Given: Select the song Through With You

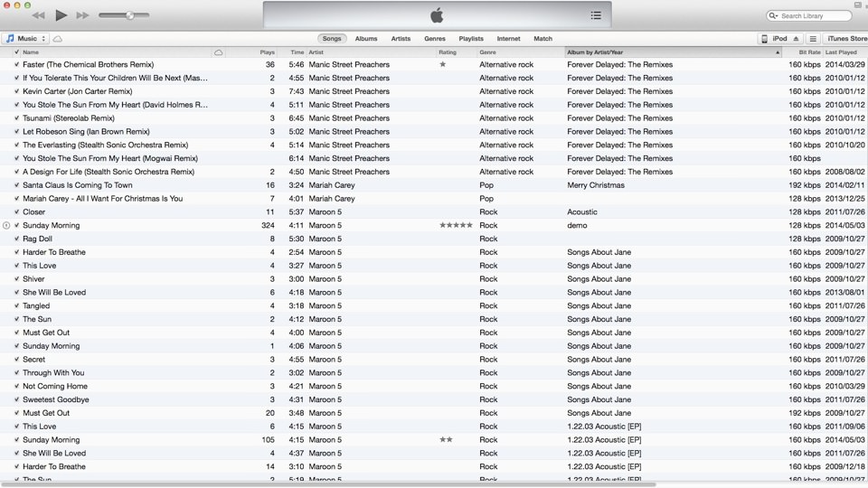Looking at the screenshot, I should point(53,373).
